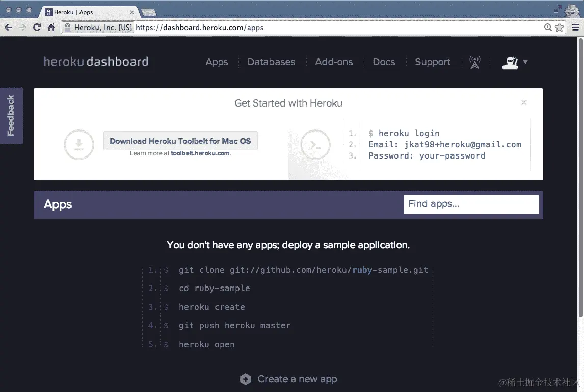Click the download circle icon
This screenshot has height=392, width=584.
tap(78, 145)
